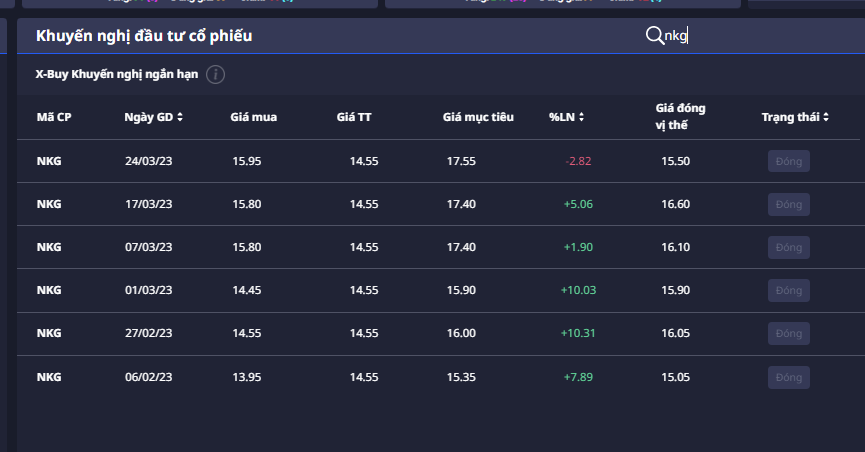This screenshot has width=865, height=452.
Task: Select NKG ticker in 24/03/23 row
Action: (x=49, y=161)
